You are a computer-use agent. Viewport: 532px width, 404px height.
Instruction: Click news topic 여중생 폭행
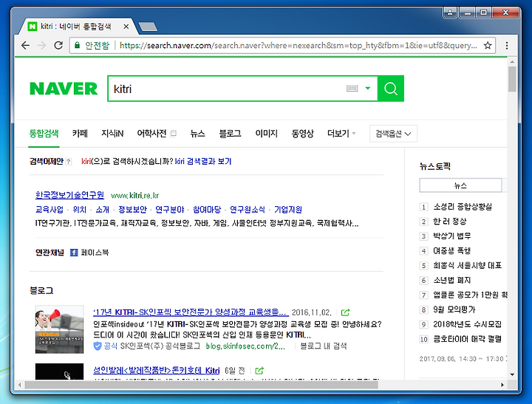[452, 250]
